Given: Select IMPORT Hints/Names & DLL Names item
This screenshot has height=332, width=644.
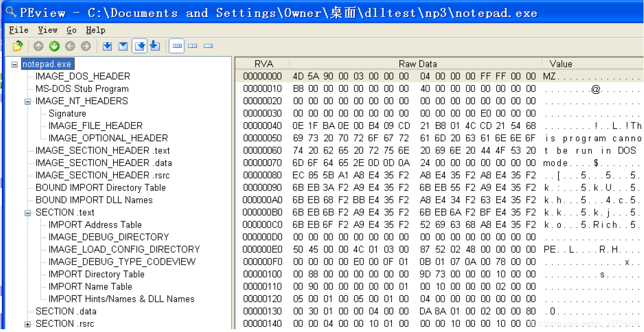Looking at the screenshot, I should [121, 299].
